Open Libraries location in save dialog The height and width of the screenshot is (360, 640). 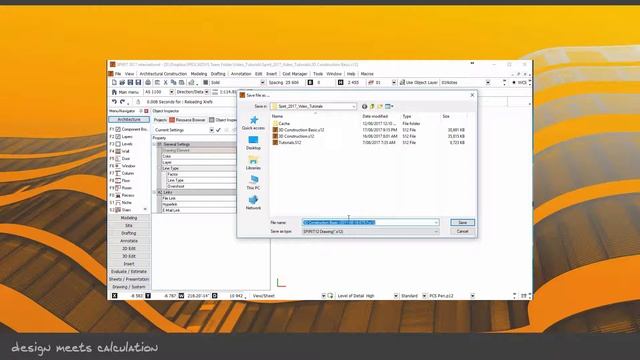tap(253, 163)
